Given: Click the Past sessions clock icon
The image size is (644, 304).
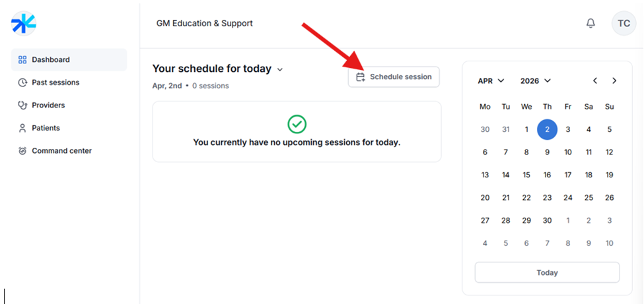Looking at the screenshot, I should [x=22, y=82].
